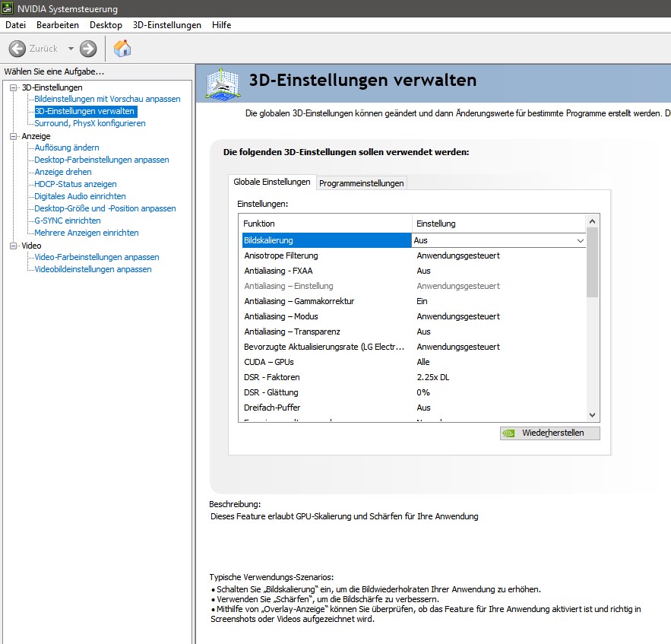Select the DSR - Glättung row
The width and height of the screenshot is (671, 644).
coord(414,392)
